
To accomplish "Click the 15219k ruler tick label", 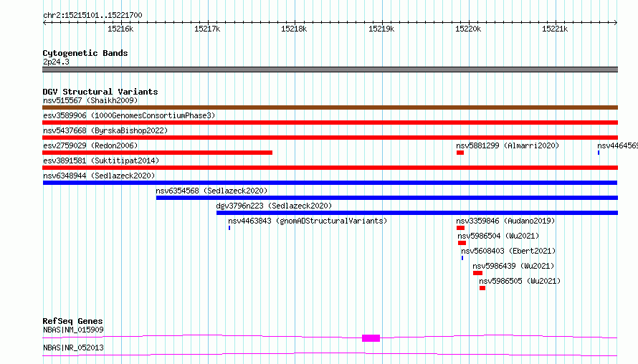I will pyautogui.click(x=381, y=29).
